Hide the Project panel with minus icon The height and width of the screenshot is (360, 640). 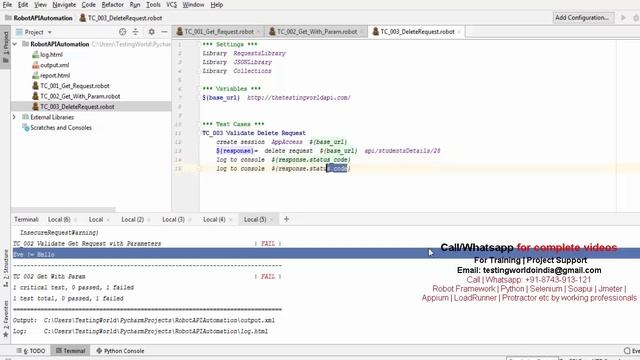164,32
